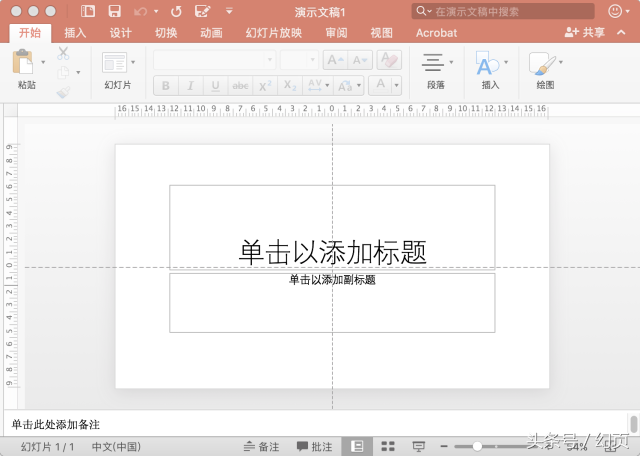Click the New Slide layout icon
The image size is (640, 456).
click(x=114, y=62)
